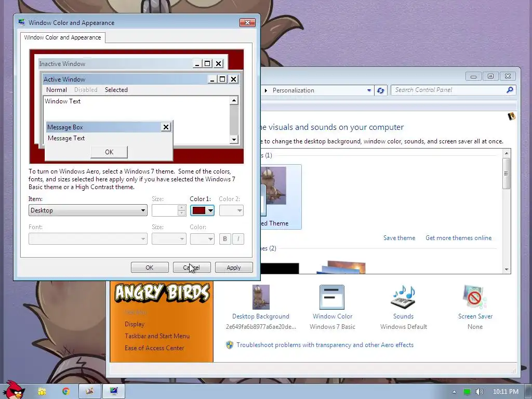Open Get more themes online link
Screen dimensions: 532x399
point(458,238)
